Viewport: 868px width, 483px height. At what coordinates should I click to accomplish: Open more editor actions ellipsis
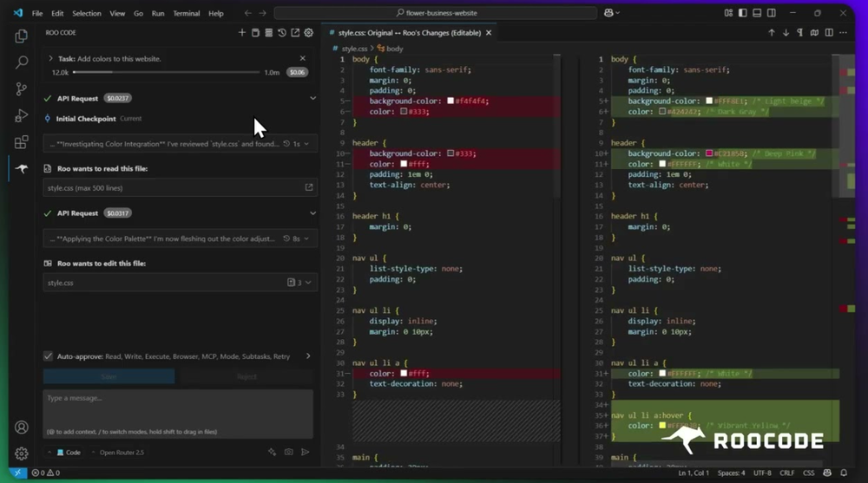point(843,33)
